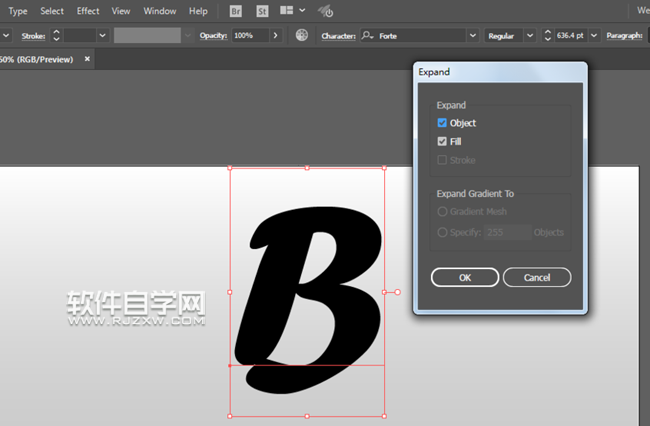Open the Forte font family dropdown
The image size is (650, 426).
(x=472, y=35)
